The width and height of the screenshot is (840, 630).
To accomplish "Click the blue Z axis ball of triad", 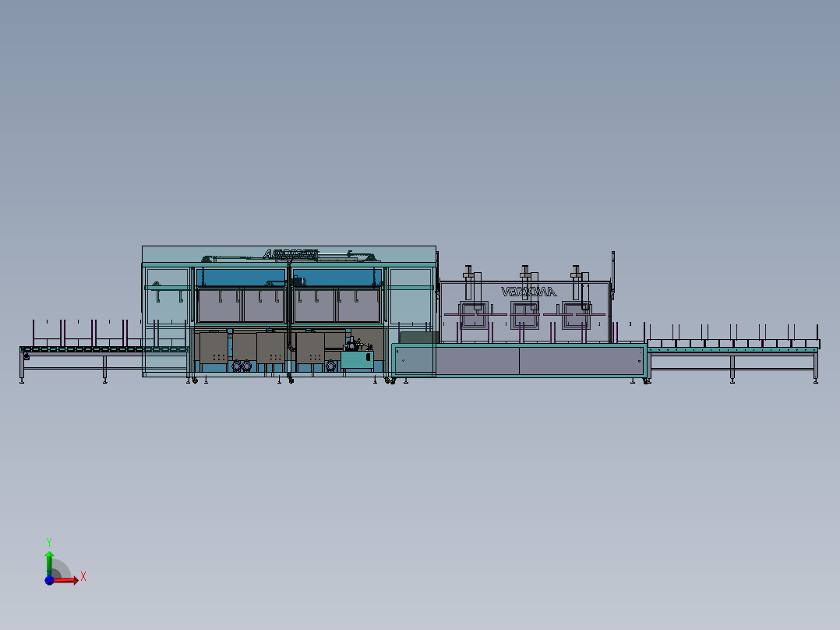I will pos(49,580).
